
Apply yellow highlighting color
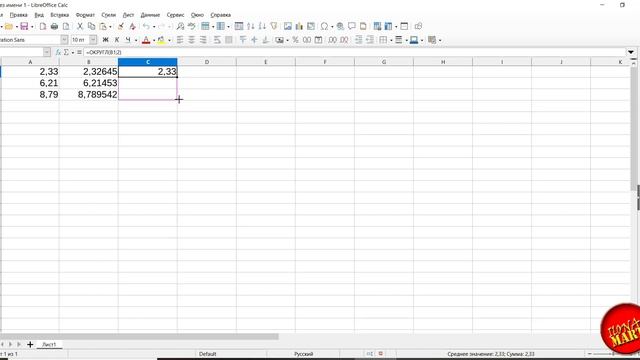tap(161, 40)
